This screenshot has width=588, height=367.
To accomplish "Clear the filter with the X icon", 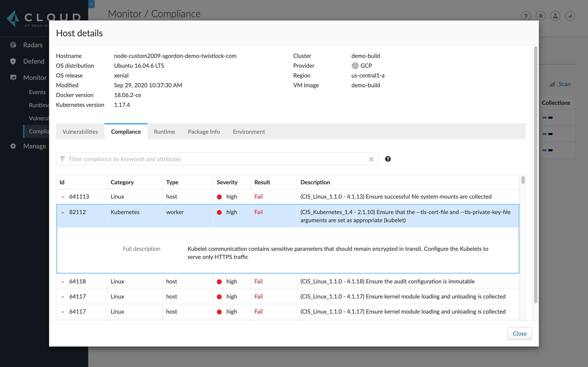I will coord(371,159).
